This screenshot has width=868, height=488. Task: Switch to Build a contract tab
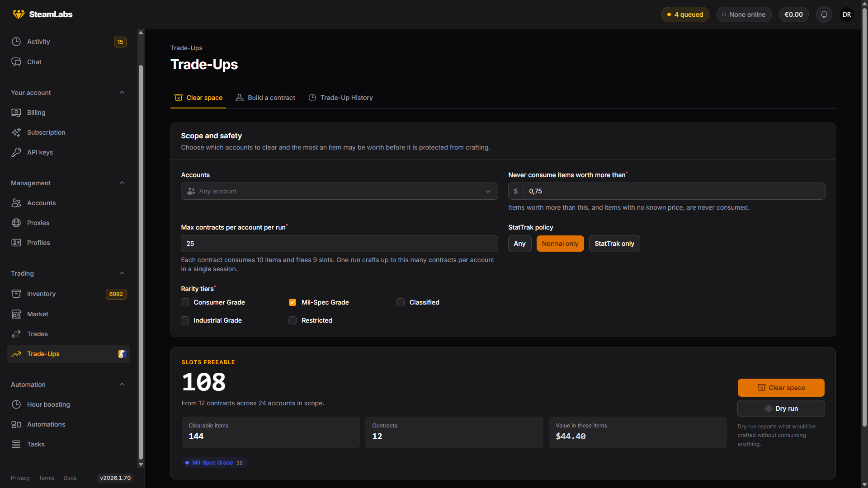point(265,98)
